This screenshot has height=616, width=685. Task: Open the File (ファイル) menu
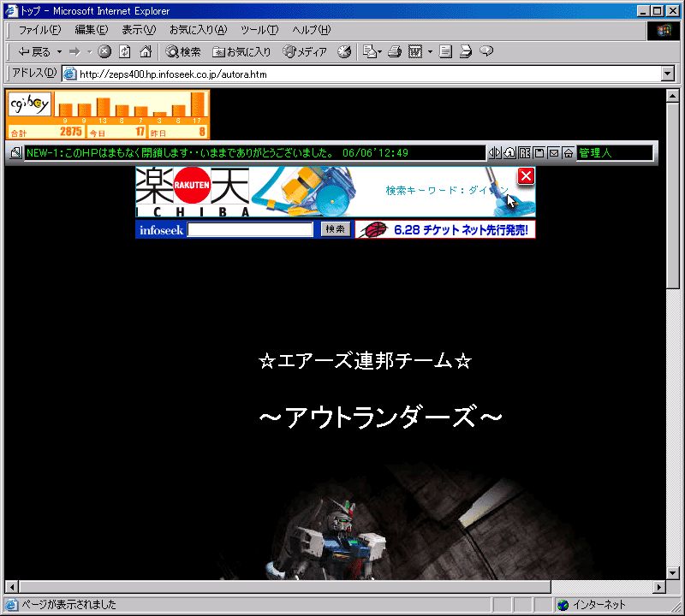(x=39, y=30)
